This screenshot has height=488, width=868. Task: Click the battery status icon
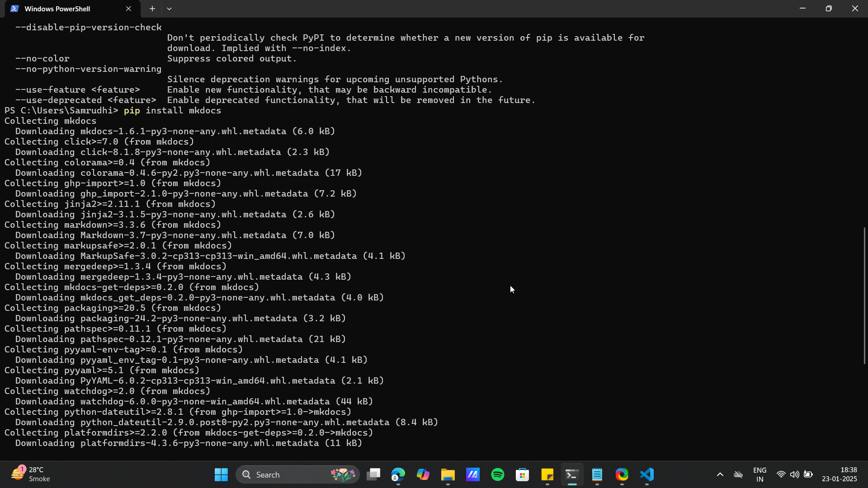[809, 474]
